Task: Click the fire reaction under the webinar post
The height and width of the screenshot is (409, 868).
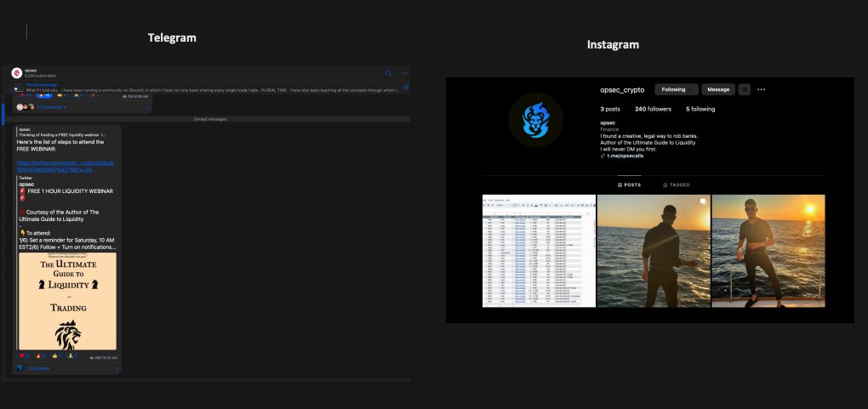Action: (40, 356)
